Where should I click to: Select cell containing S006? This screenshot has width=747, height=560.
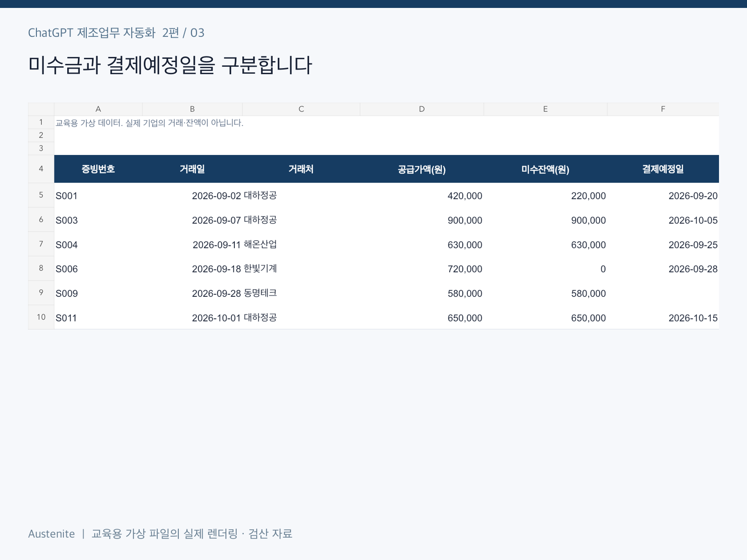pyautogui.click(x=98, y=269)
